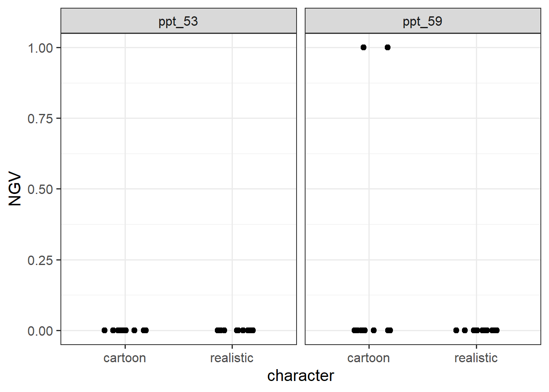Select the character x-axis title
The image size is (549, 392).
click(x=301, y=376)
